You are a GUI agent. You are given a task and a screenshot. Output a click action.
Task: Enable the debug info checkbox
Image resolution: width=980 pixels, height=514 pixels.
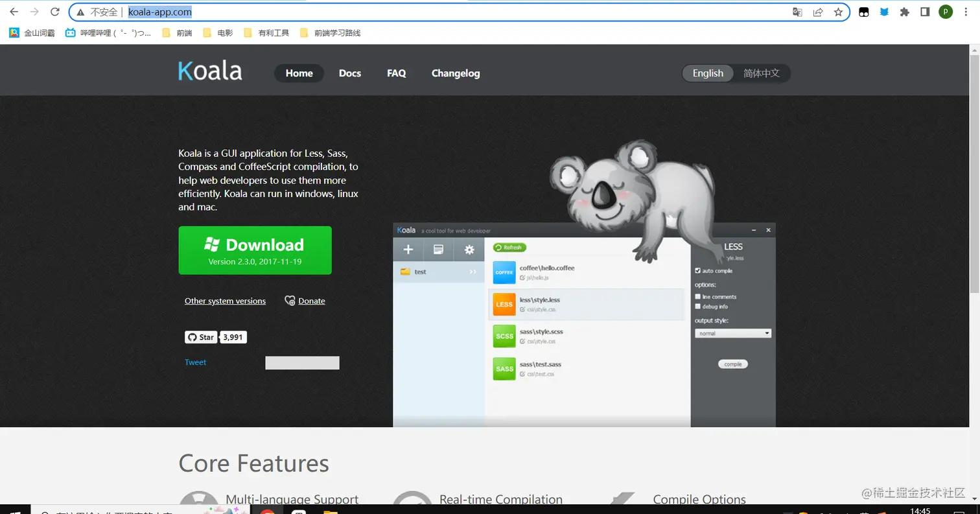pyautogui.click(x=697, y=306)
